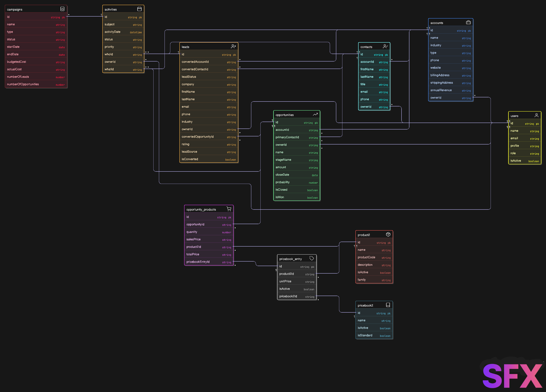Click closeDate field in opportunities

(x=297, y=175)
